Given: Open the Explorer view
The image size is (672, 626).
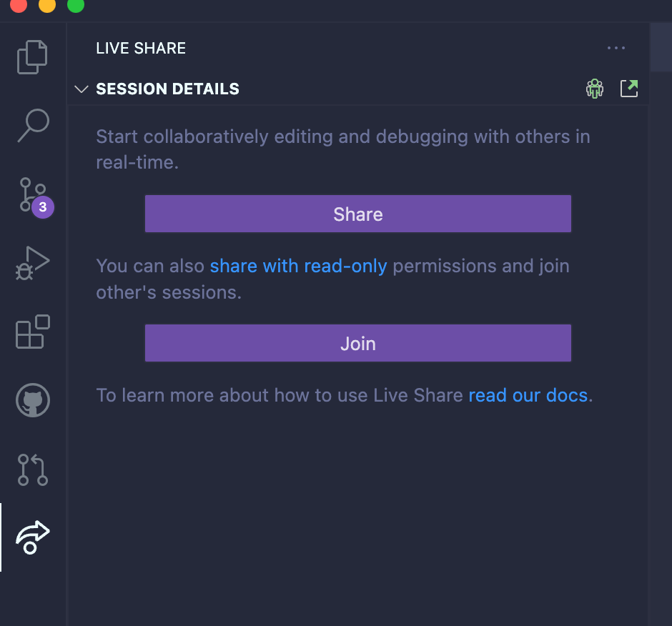Looking at the screenshot, I should coord(32,57).
